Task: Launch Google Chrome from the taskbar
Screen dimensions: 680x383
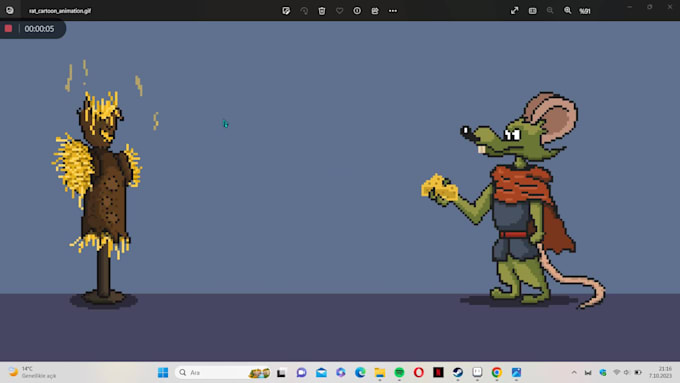Action: pyautogui.click(x=497, y=373)
